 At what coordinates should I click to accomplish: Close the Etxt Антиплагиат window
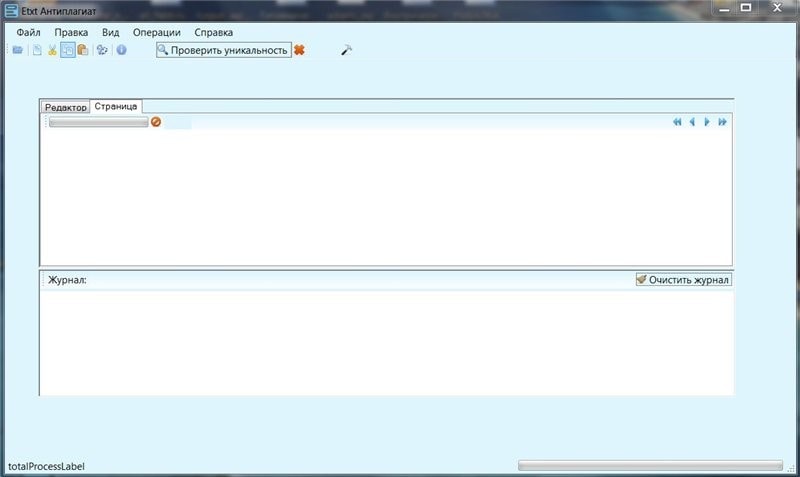coord(777,8)
